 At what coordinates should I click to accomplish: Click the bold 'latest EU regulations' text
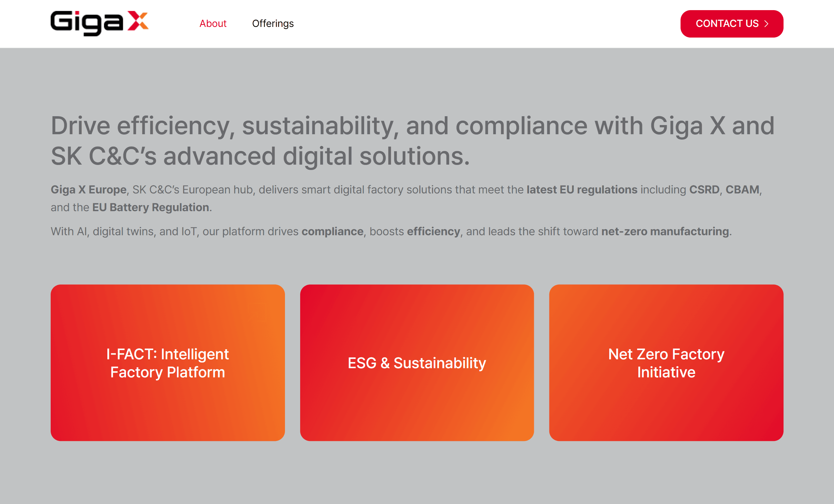click(x=582, y=190)
